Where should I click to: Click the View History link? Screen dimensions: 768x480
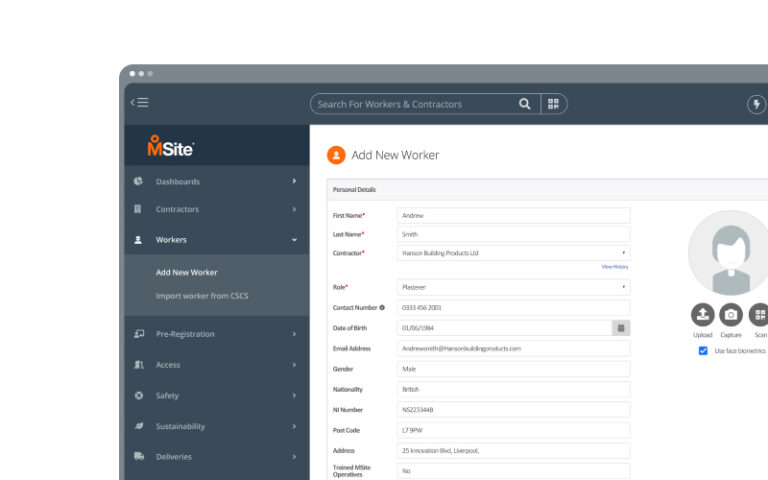(x=614, y=267)
